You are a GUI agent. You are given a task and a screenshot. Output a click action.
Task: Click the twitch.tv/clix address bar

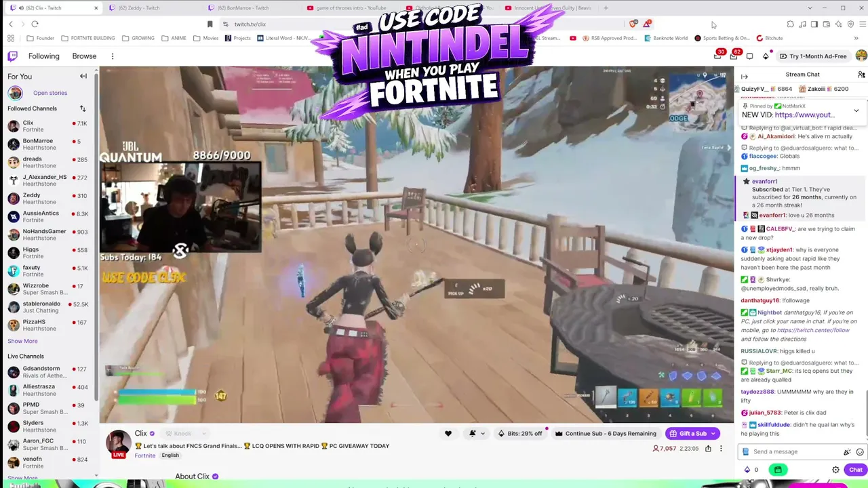[x=427, y=24]
